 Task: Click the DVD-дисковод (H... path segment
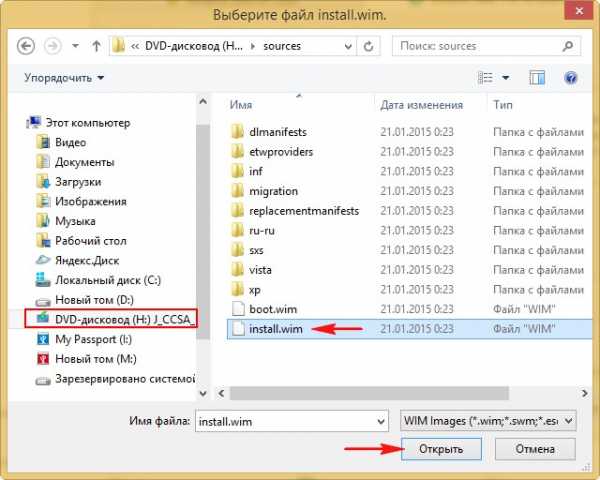pos(194,46)
